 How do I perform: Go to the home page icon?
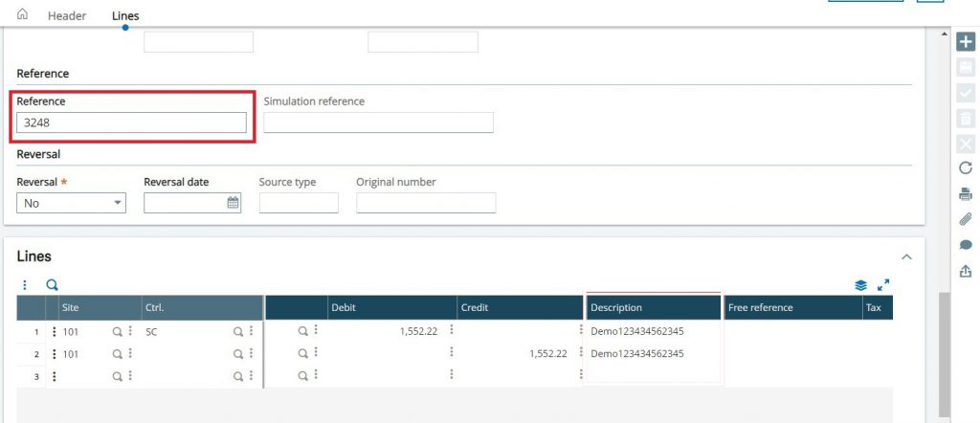click(x=23, y=13)
